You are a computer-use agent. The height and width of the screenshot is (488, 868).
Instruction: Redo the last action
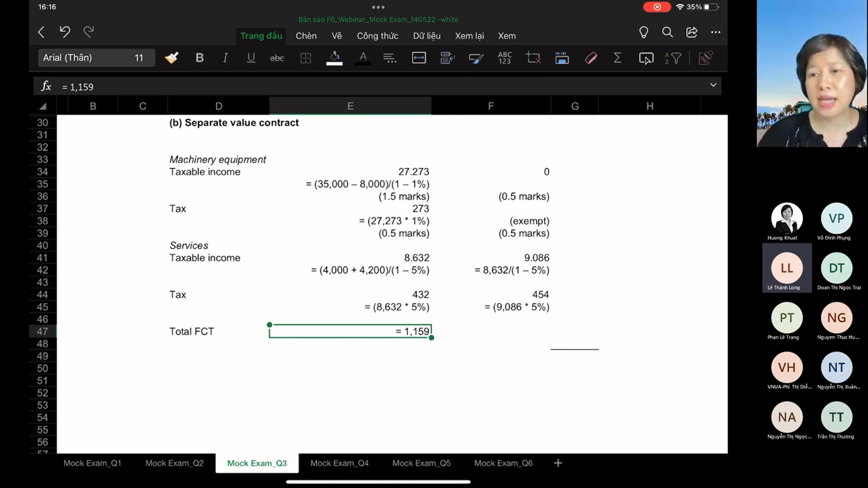coord(89,32)
